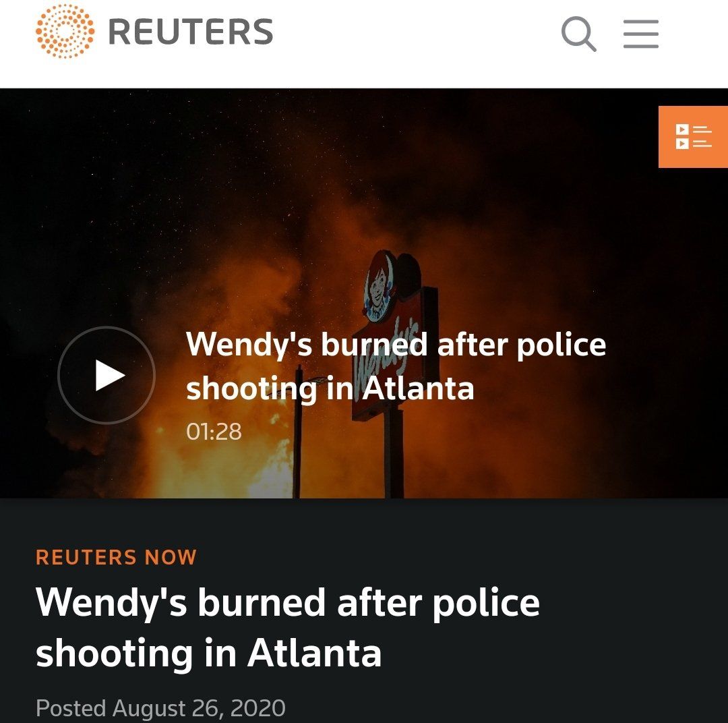The image size is (728, 723).
Task: Click the Posted August 26, 2020 date
Action: [x=160, y=708]
